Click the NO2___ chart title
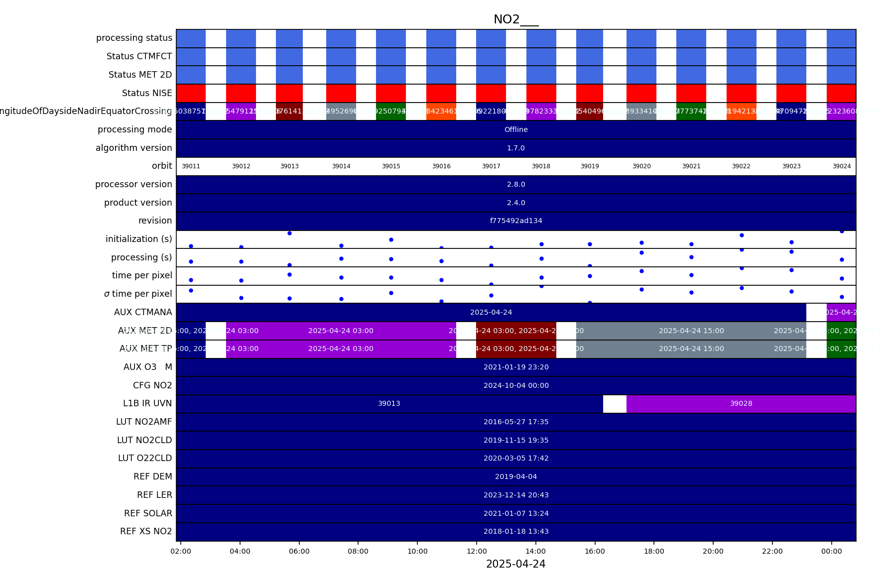This screenshot has height=588, width=882. coord(515,19)
